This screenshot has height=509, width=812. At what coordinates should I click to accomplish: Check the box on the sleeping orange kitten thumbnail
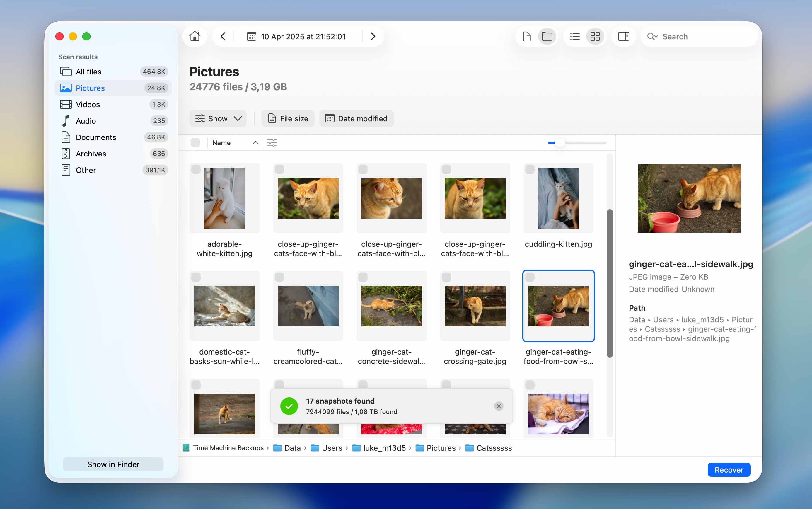click(530, 385)
